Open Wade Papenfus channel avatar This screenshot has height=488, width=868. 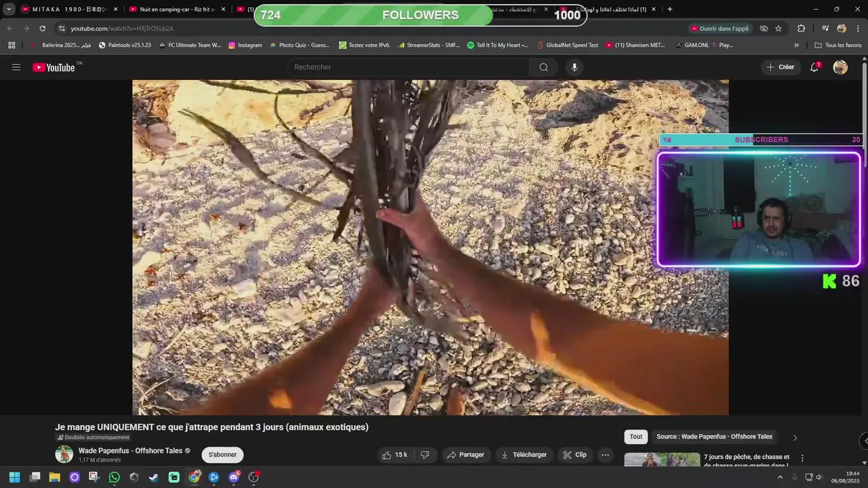point(64,455)
